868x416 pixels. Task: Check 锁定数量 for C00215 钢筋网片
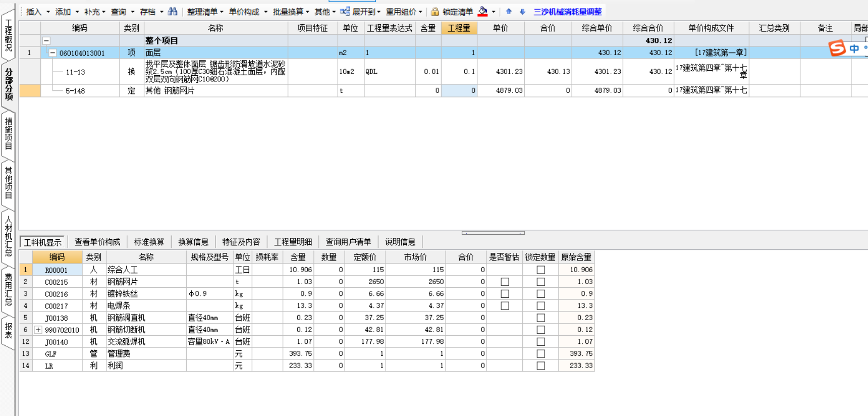click(541, 282)
